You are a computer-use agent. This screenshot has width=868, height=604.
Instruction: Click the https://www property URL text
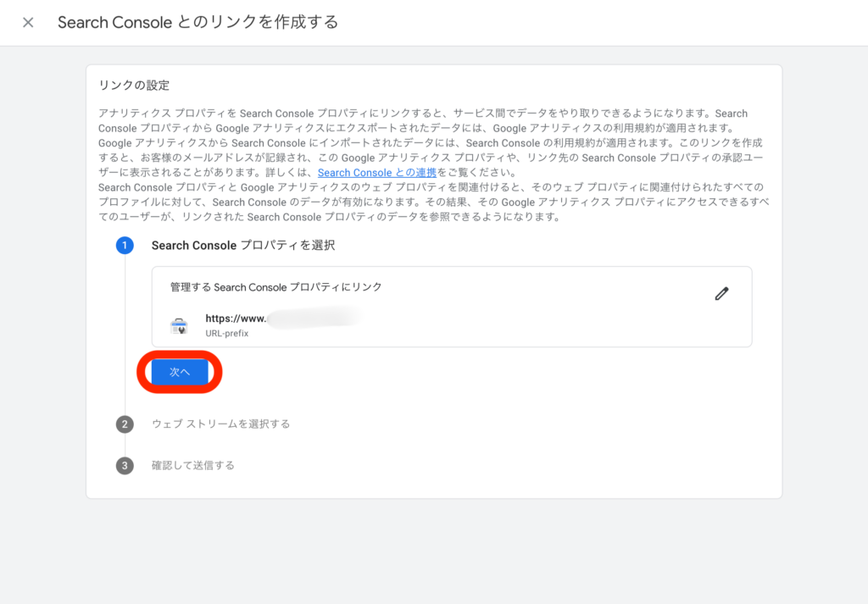pos(236,319)
